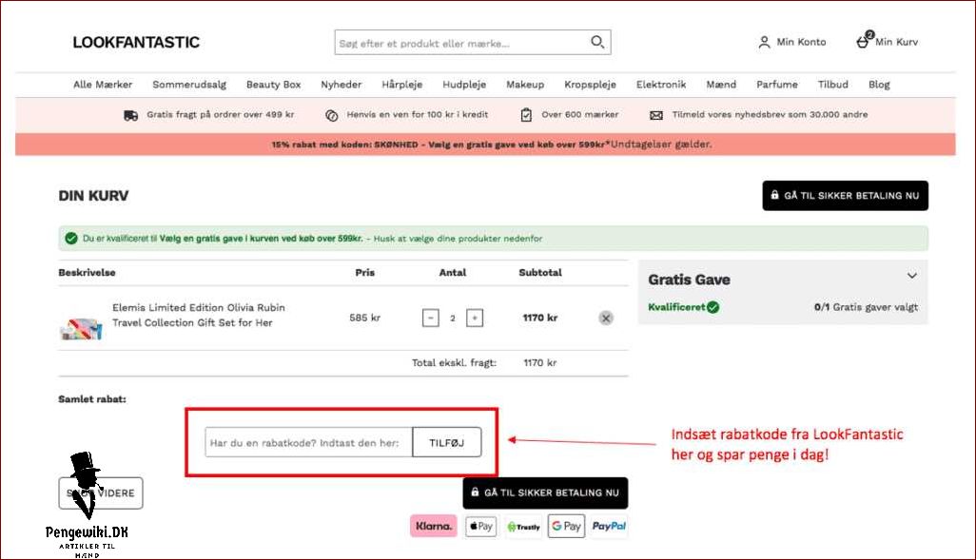Click the Total ekskl. fragt label
Viewport: 976px width, 560px height.
pyautogui.click(x=454, y=363)
